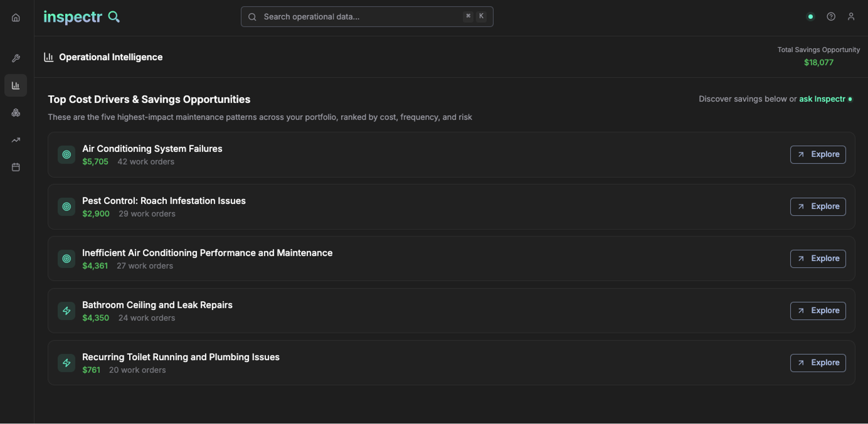Open the wrench maintenance sidebar icon
The image size is (868, 424).
(16, 58)
